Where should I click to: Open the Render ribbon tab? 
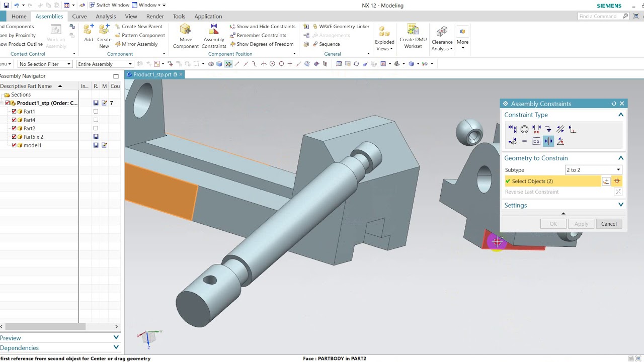coord(155,16)
